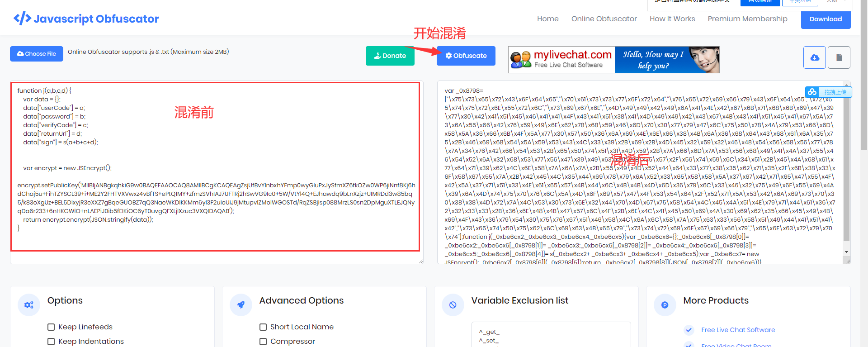868x347 pixels.
Task: Go to Online Obfuscator page
Action: click(604, 19)
